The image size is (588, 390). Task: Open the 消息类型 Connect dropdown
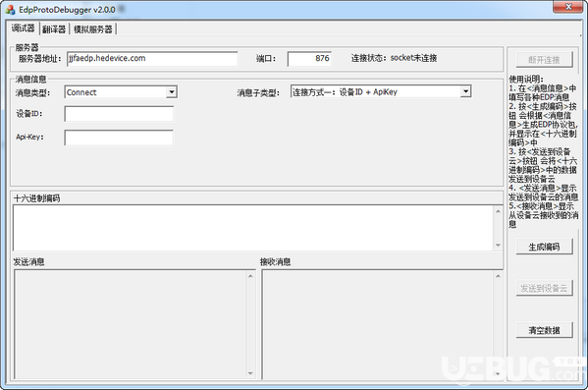(x=172, y=92)
